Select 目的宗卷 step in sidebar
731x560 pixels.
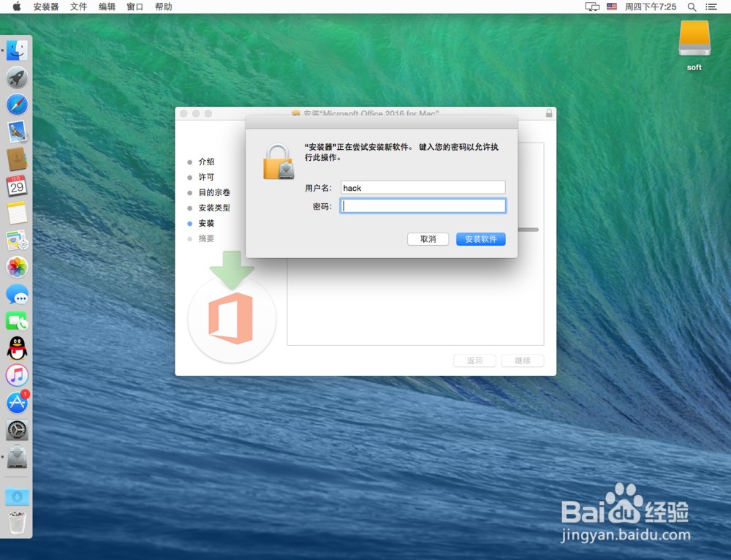(214, 192)
